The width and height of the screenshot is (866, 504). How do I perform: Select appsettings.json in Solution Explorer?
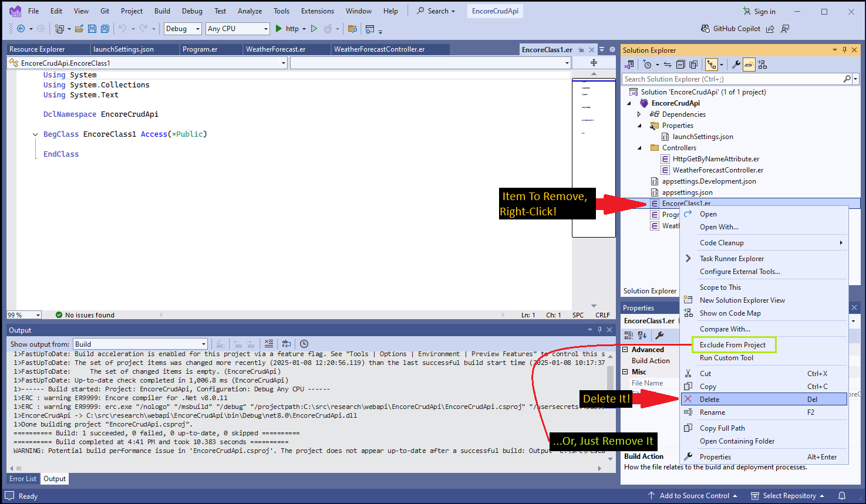tap(687, 192)
